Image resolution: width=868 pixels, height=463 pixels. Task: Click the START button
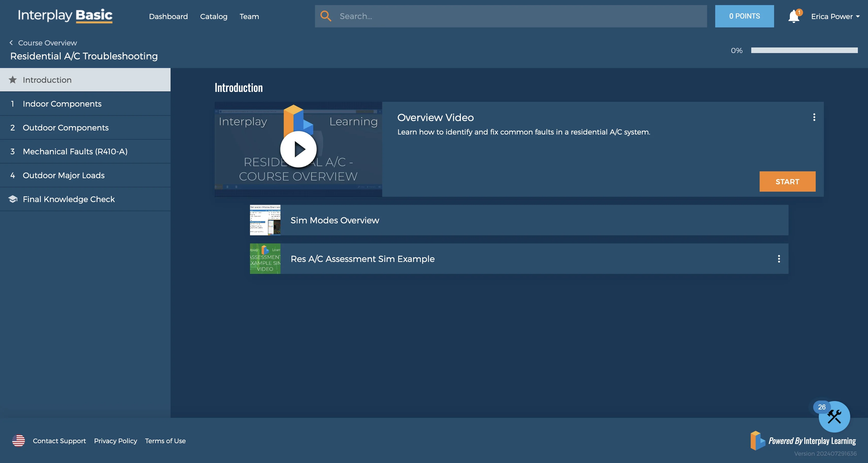point(788,182)
